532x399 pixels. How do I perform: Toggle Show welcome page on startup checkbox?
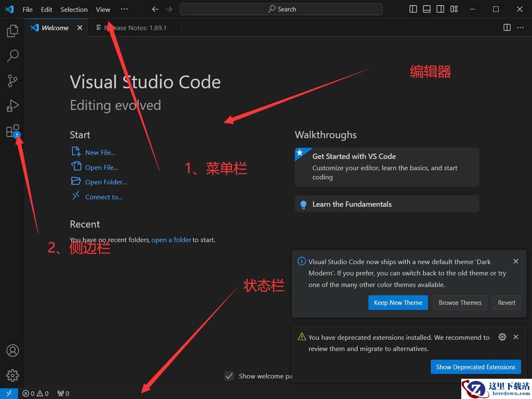[229, 376]
